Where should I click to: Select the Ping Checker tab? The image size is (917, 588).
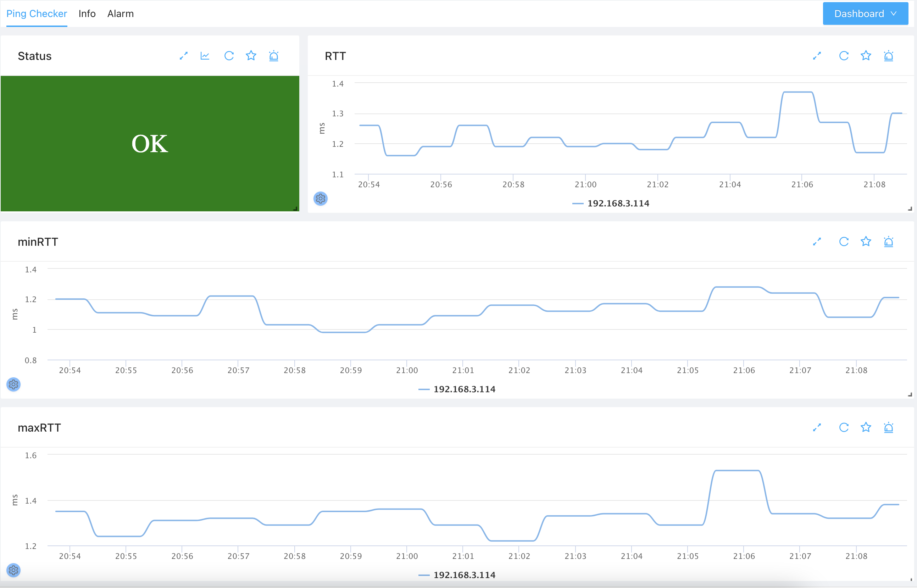tap(37, 14)
